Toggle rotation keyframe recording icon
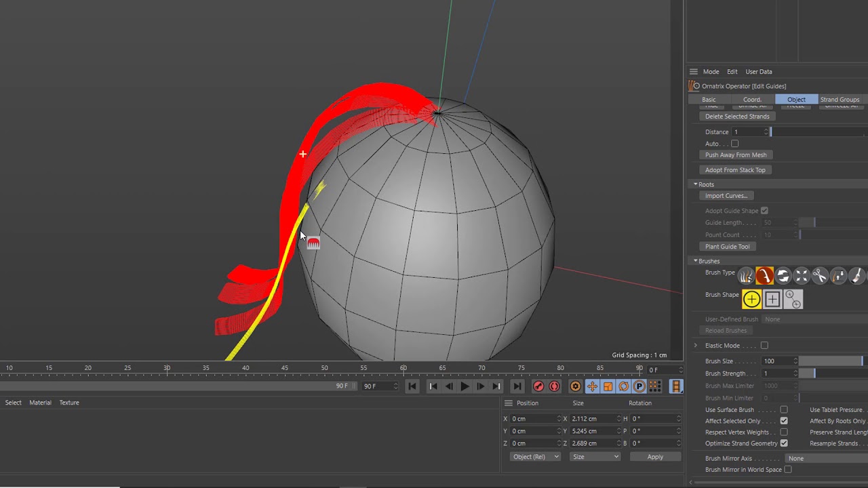Screen dimensions: 868x488 coord(623,386)
